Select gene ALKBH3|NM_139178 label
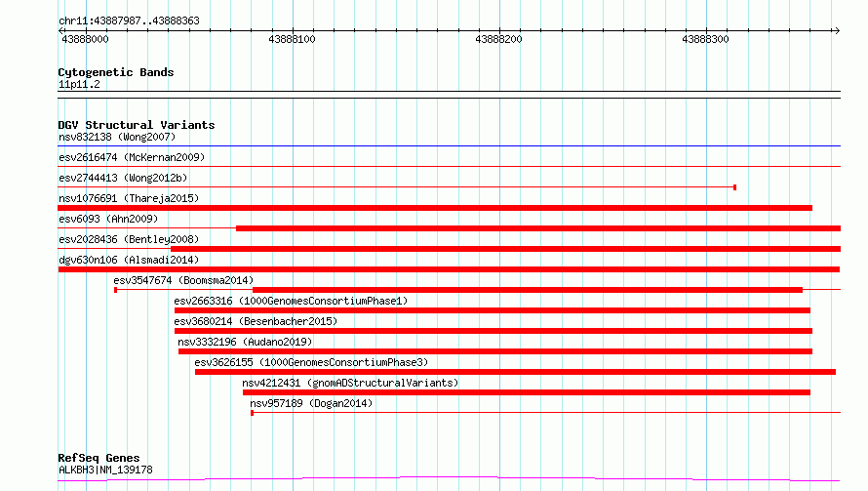The image size is (868, 491). pos(105,470)
